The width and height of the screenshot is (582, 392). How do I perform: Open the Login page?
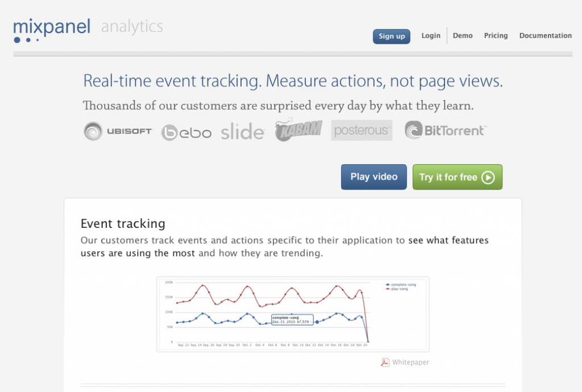(x=431, y=36)
